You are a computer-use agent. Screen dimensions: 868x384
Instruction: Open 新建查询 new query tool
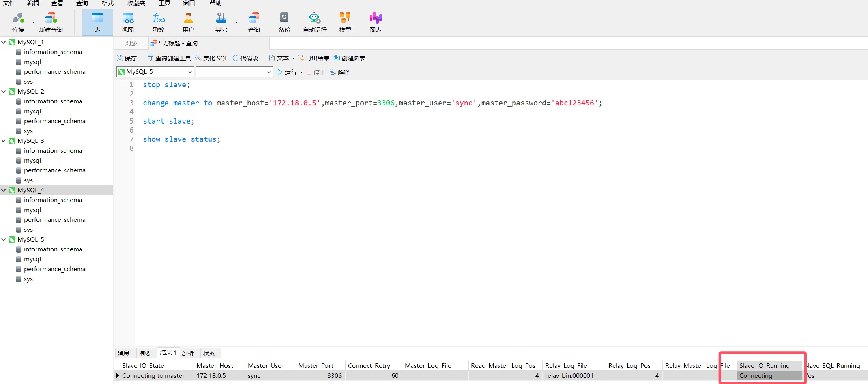pyautogui.click(x=51, y=22)
